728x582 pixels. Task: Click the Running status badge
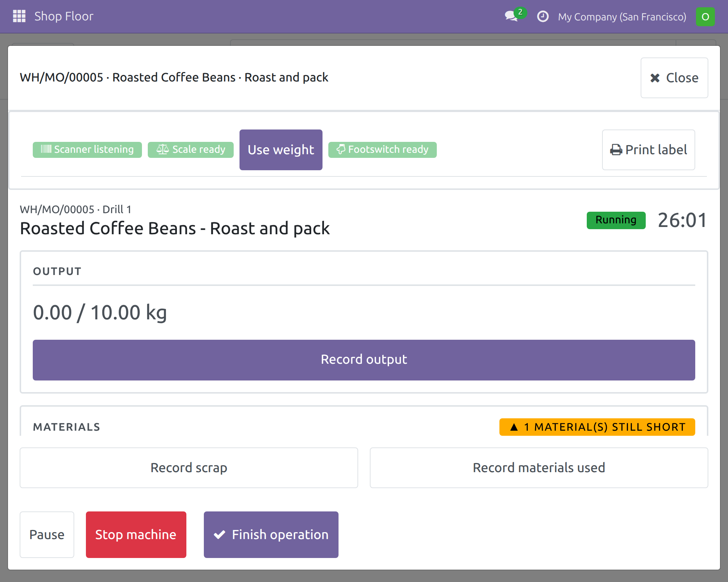coord(616,220)
